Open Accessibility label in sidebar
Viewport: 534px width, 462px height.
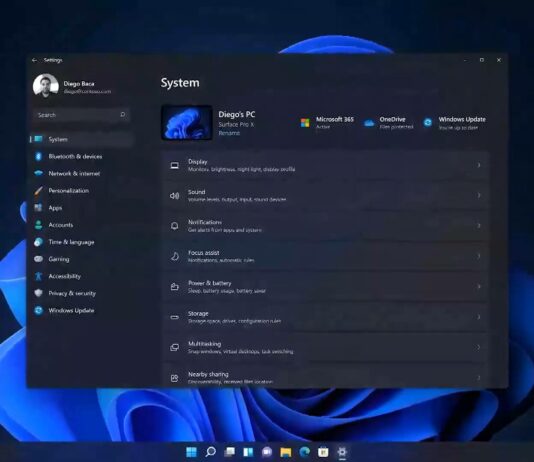(x=64, y=276)
